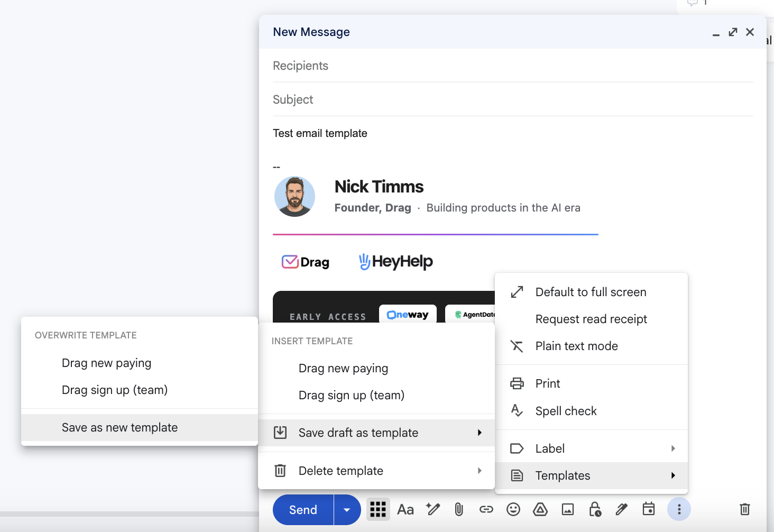
Task: Click the Subject field
Action: click(513, 99)
